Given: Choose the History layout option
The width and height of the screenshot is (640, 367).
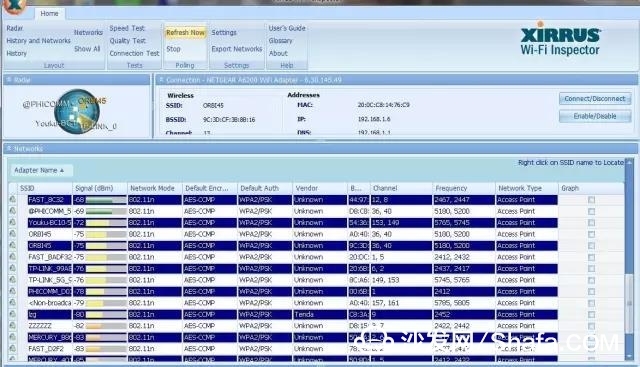Looking at the screenshot, I should point(16,53).
